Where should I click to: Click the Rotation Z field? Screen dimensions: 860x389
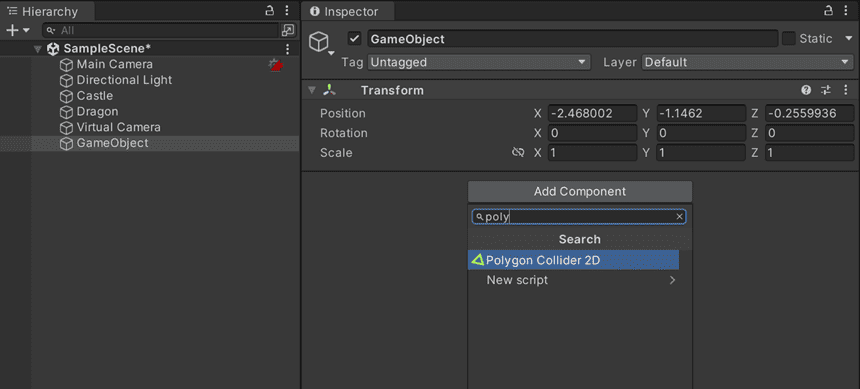(x=810, y=133)
